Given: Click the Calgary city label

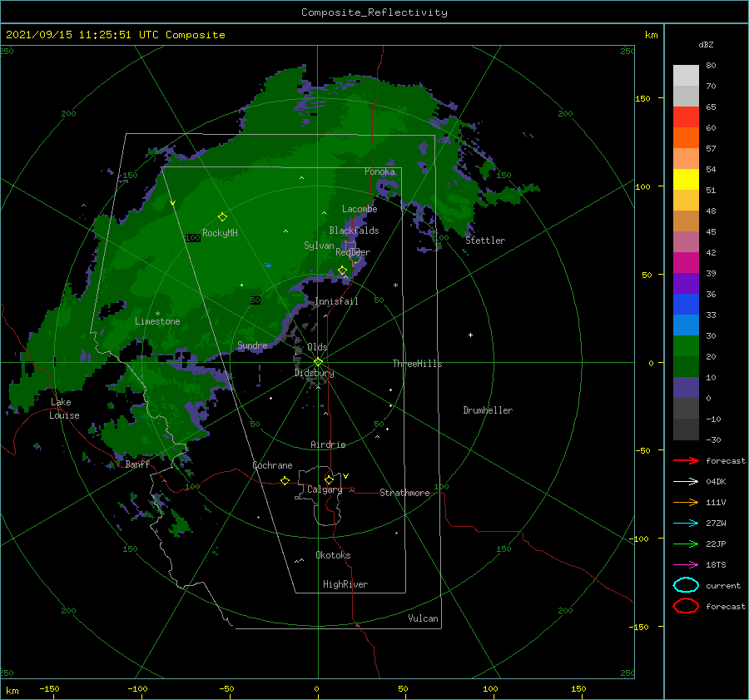Looking at the screenshot, I should point(325,489).
